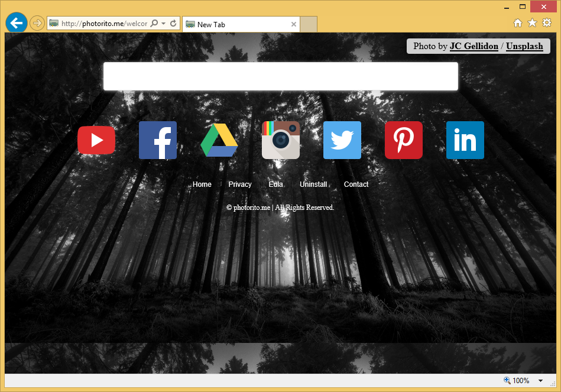Launch the Google Drive shortcut
Viewport: 561px width, 392px height.
pos(219,140)
